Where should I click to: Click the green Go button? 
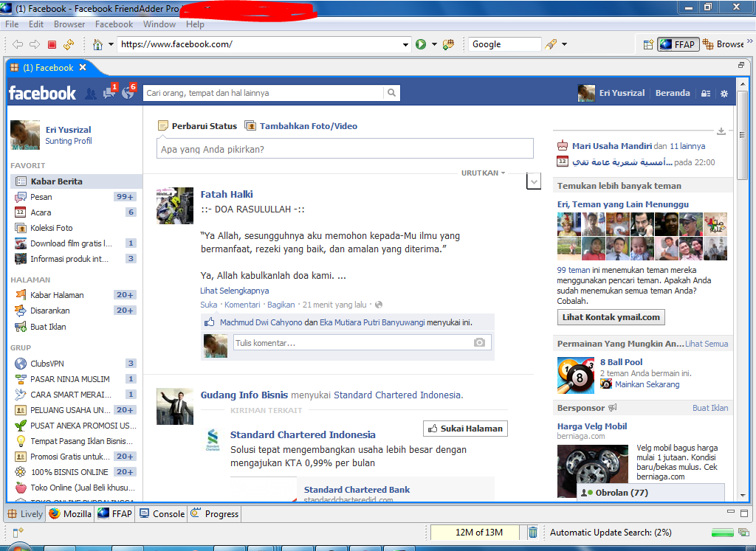click(421, 44)
